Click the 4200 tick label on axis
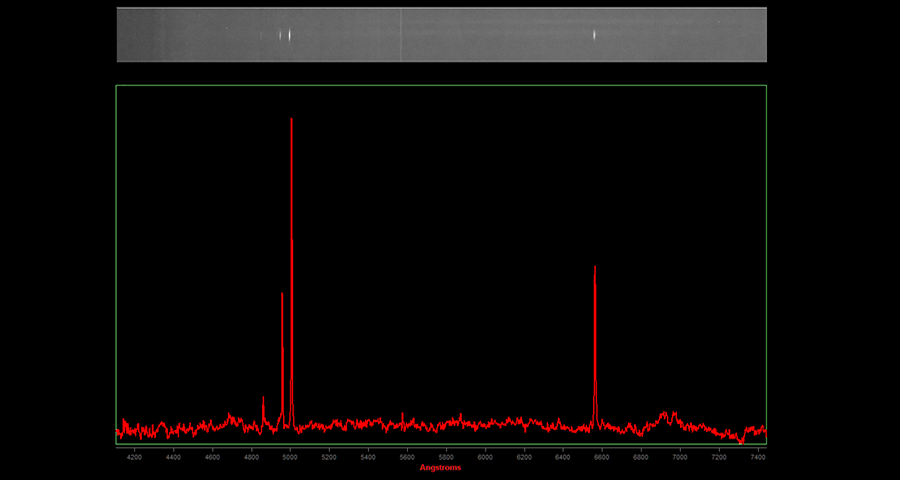This screenshot has height=480, width=900. coord(134,457)
